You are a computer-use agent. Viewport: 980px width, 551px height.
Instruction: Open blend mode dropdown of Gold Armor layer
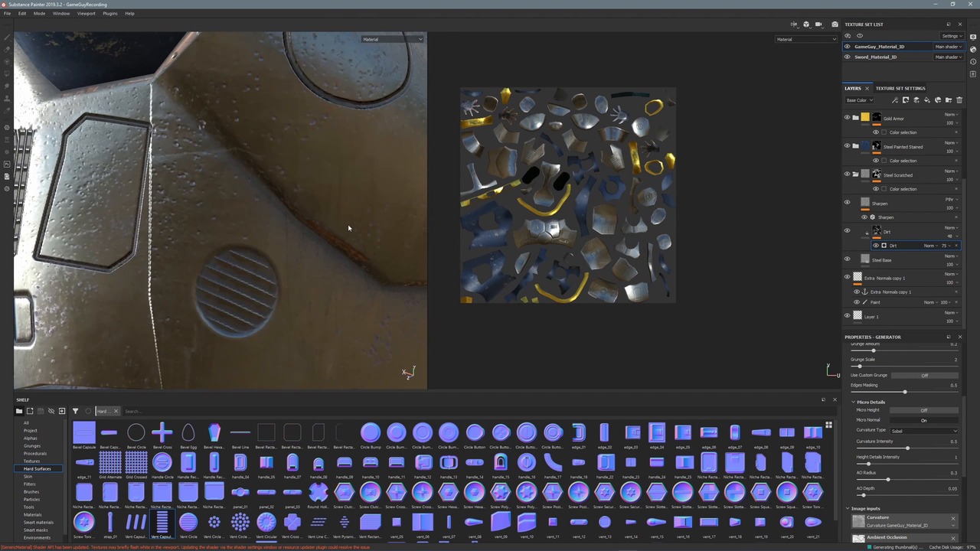point(950,114)
